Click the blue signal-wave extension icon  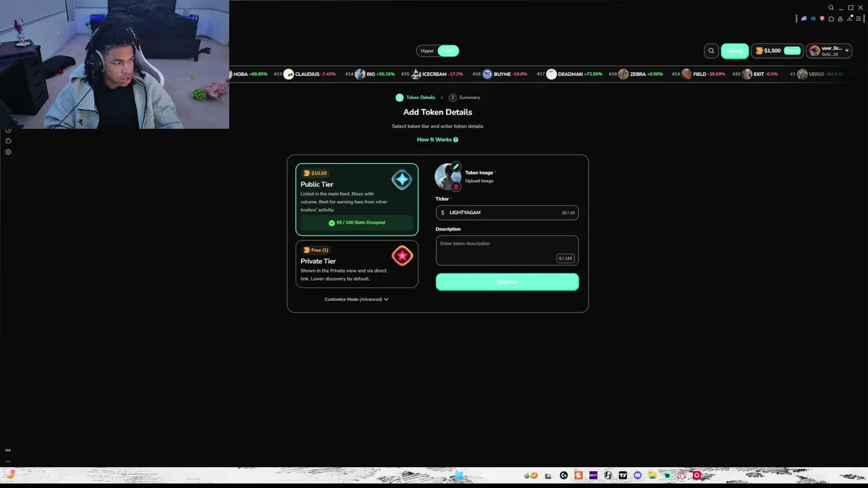click(813, 19)
